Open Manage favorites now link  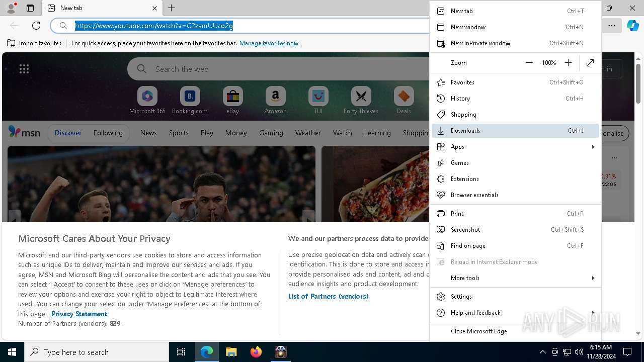(269, 43)
